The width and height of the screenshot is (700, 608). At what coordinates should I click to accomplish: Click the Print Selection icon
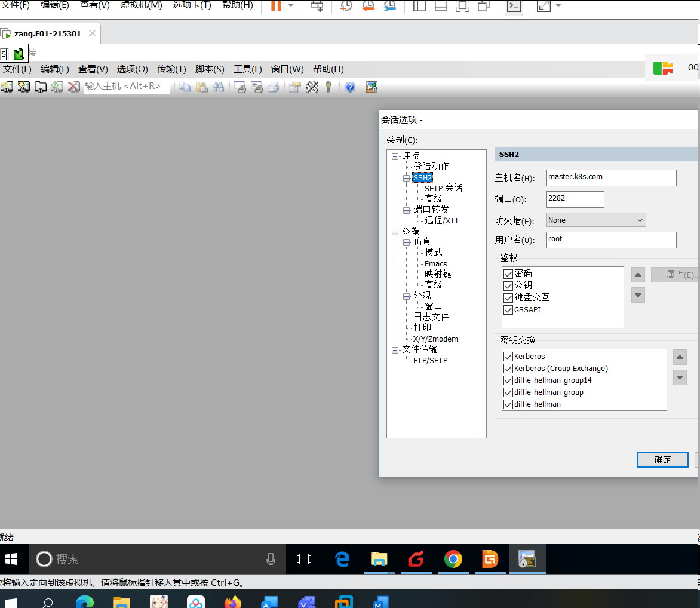pos(257,87)
